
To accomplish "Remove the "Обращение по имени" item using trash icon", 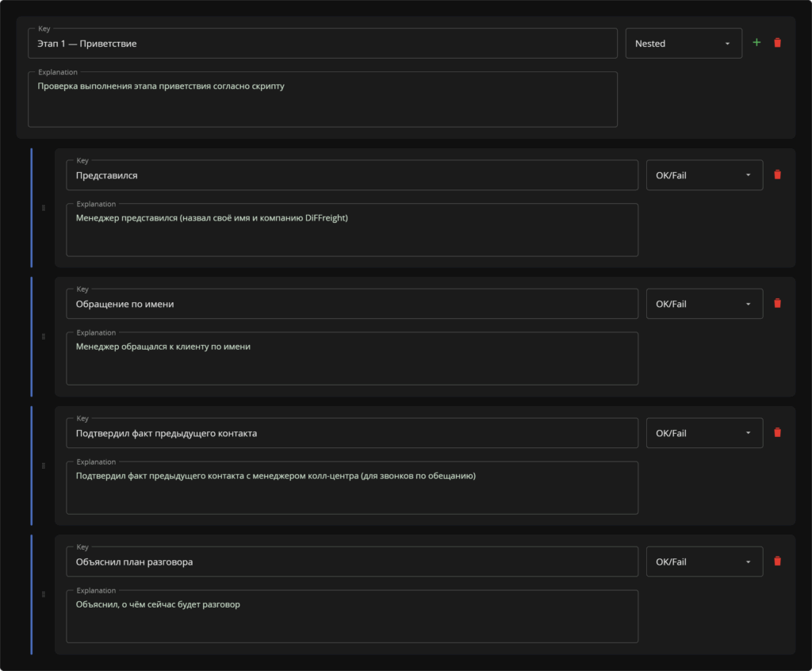I will [777, 303].
